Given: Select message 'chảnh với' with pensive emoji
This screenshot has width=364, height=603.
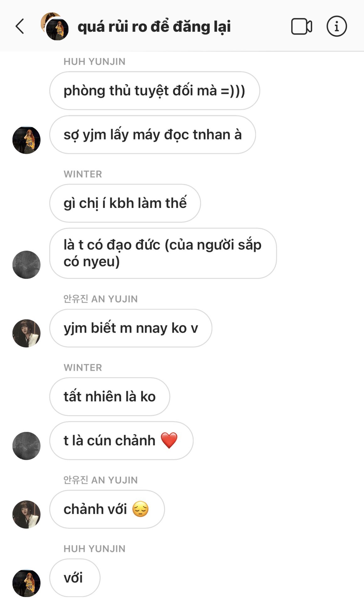Looking at the screenshot, I should pos(107,509).
